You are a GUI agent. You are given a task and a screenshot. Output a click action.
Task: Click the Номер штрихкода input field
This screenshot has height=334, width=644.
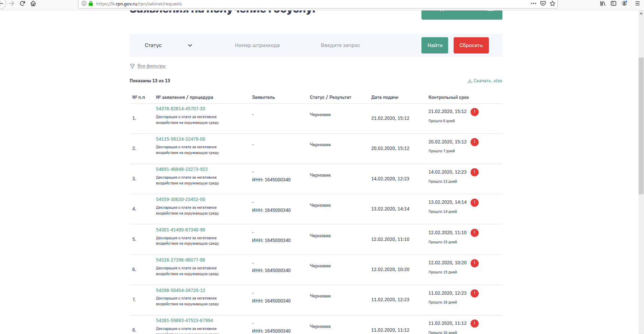click(x=257, y=45)
